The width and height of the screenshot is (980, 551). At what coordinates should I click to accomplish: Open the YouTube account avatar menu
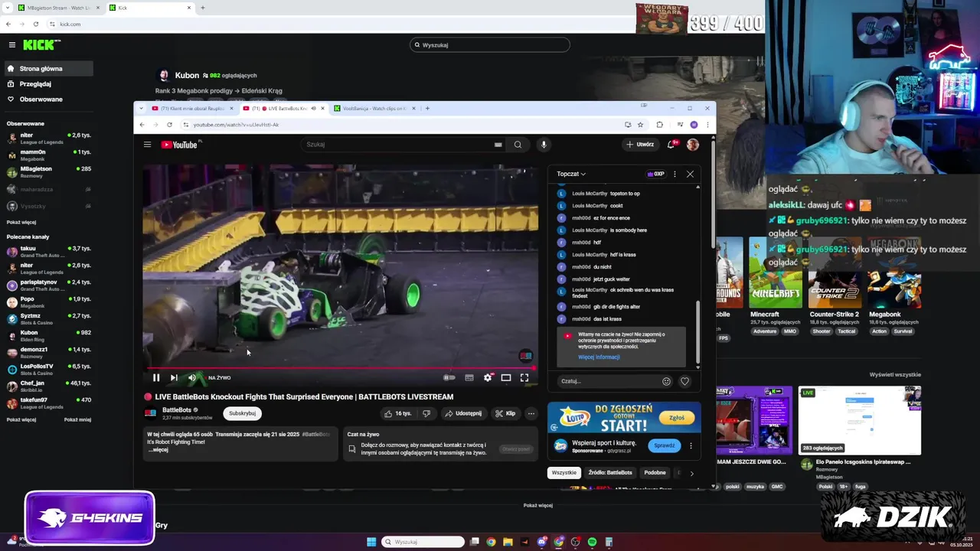tap(693, 145)
